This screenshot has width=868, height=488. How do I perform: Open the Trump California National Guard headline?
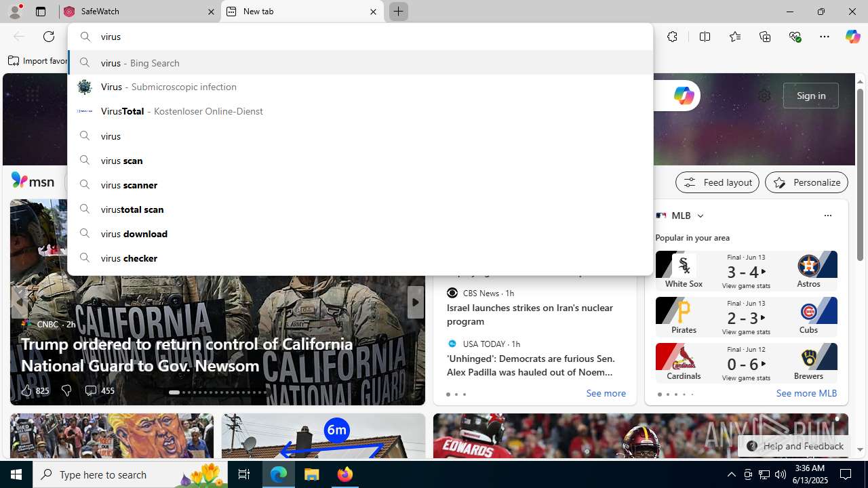(187, 354)
